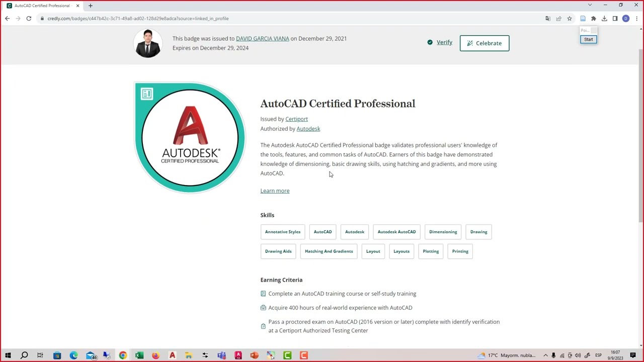Viewport: 644px width, 362px height.
Task: Open Firefox from the taskbar
Action: point(155,355)
